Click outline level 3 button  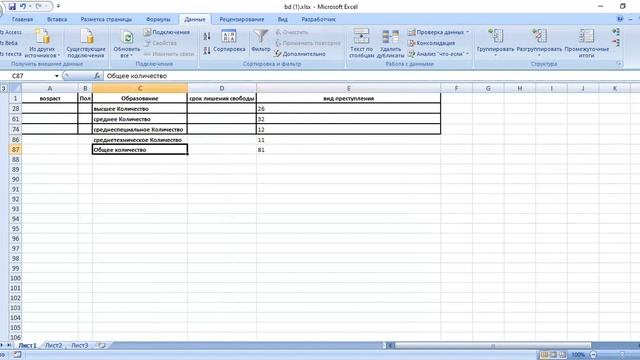pos(4,88)
